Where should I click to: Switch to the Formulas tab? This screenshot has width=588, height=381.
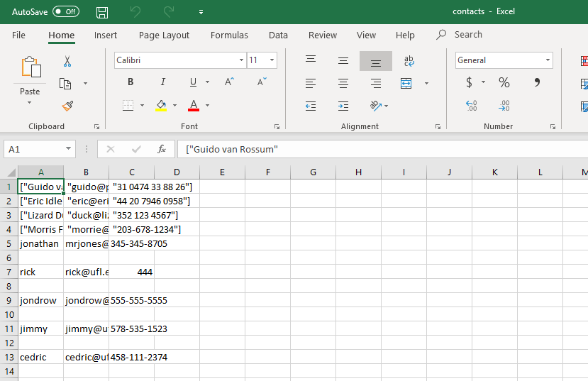coord(229,35)
